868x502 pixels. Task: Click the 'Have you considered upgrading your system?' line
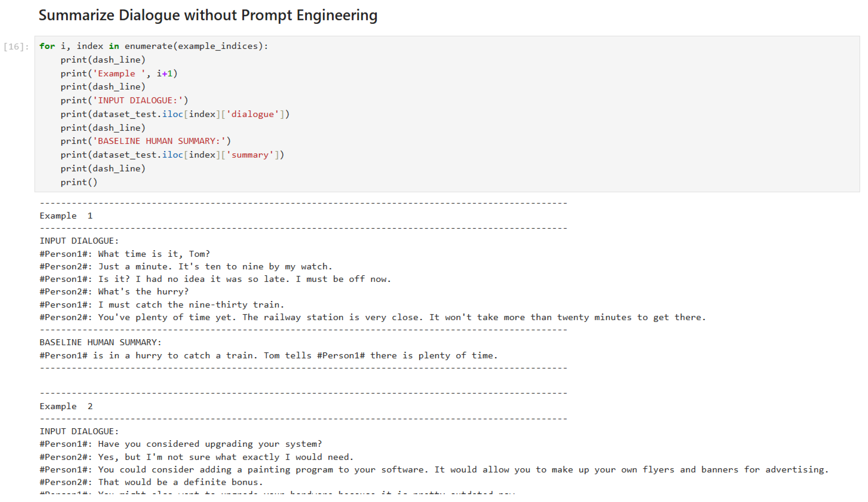click(181, 444)
